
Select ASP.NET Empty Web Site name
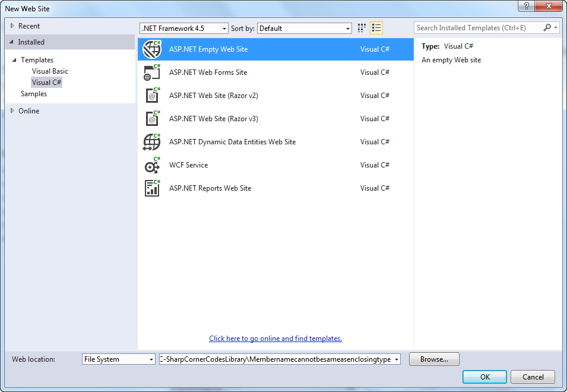pyautogui.click(x=208, y=49)
